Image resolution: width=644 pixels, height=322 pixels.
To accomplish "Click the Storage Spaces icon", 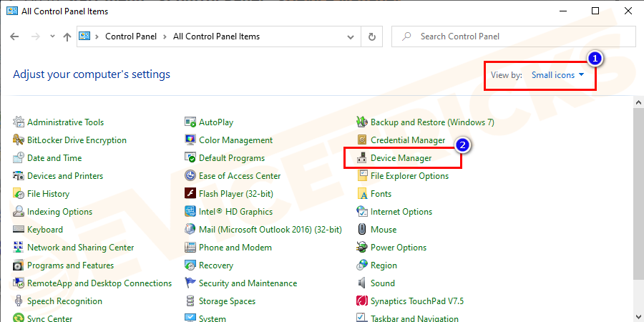I will click(x=190, y=301).
